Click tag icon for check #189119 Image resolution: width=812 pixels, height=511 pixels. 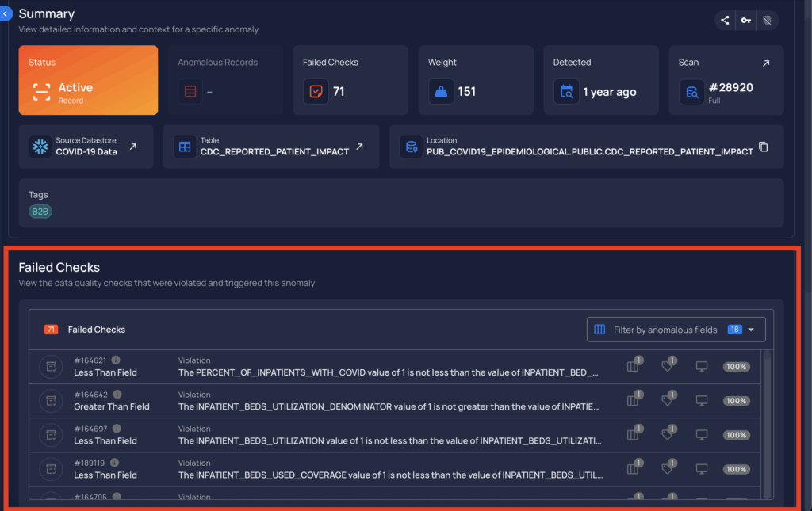[x=668, y=468]
